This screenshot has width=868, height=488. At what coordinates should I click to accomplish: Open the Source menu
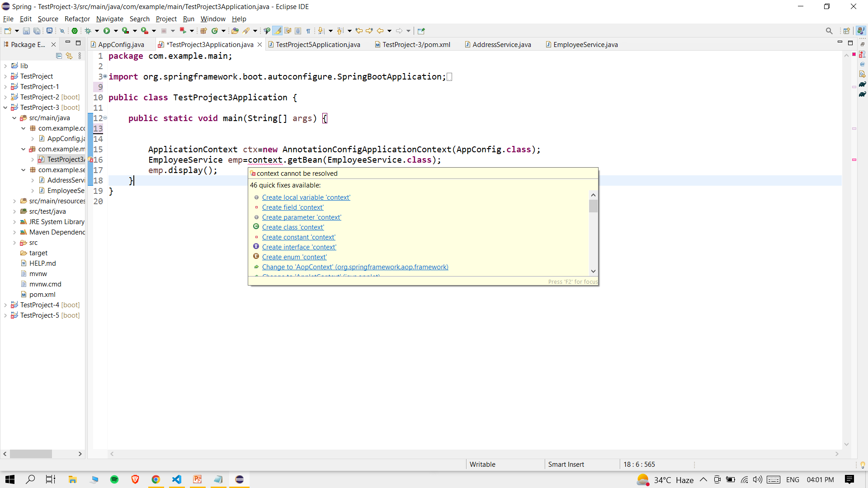[x=48, y=19]
